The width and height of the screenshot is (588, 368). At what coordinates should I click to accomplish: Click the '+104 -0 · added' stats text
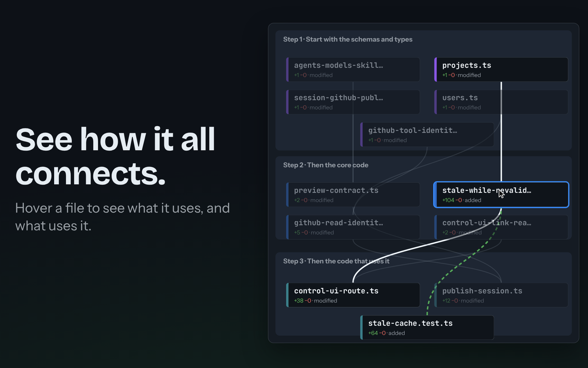462,200
